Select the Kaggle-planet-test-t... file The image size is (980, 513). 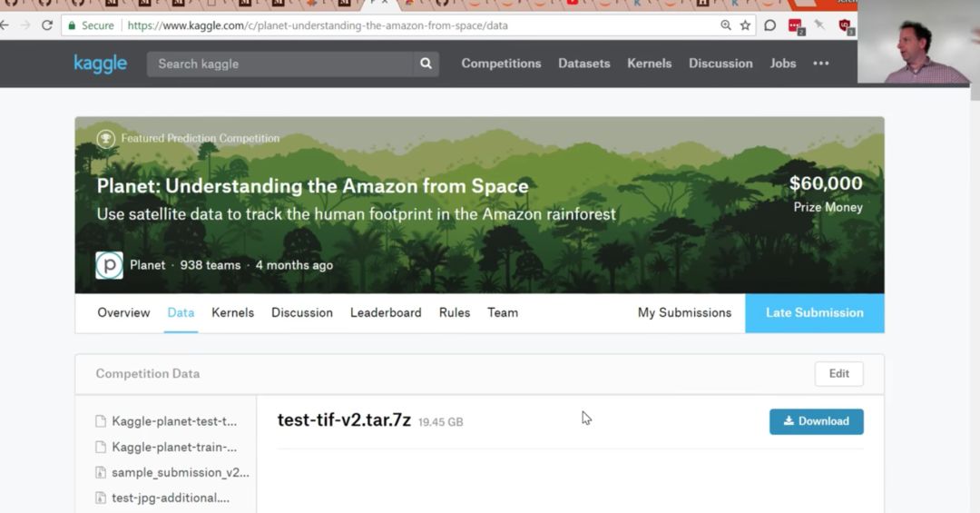[x=174, y=421]
